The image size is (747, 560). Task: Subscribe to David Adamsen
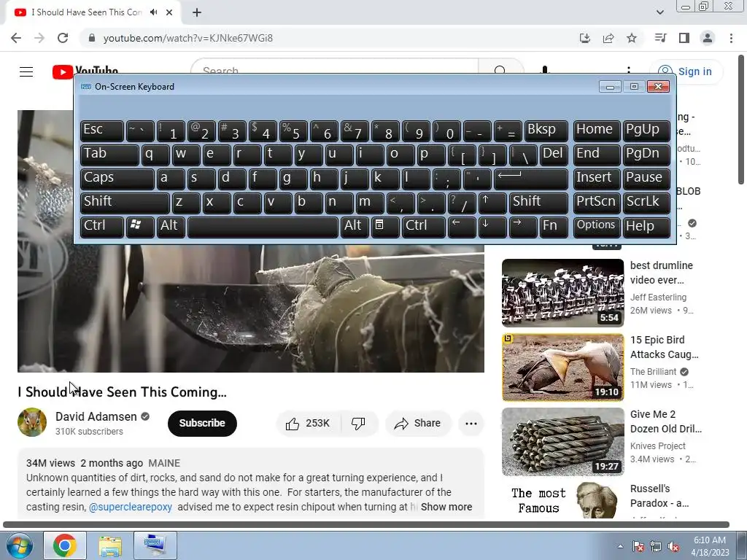[202, 423]
